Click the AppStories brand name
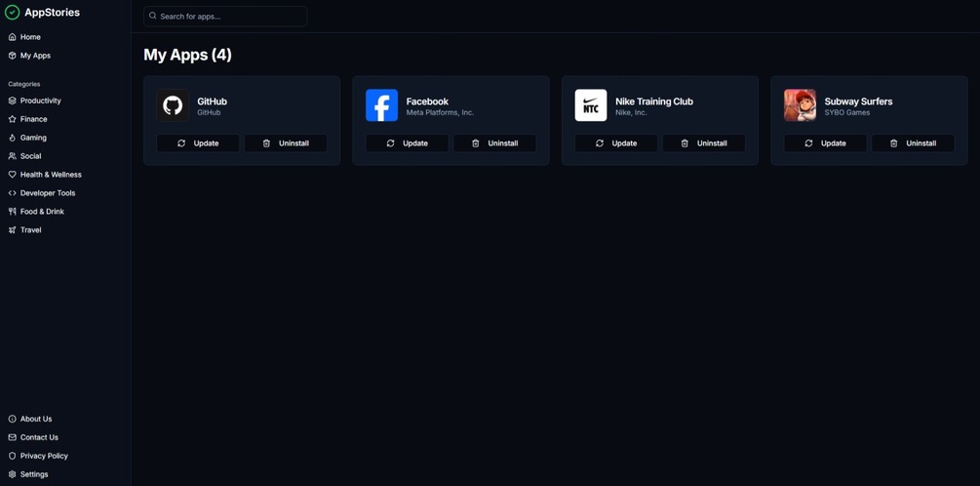 point(52,13)
